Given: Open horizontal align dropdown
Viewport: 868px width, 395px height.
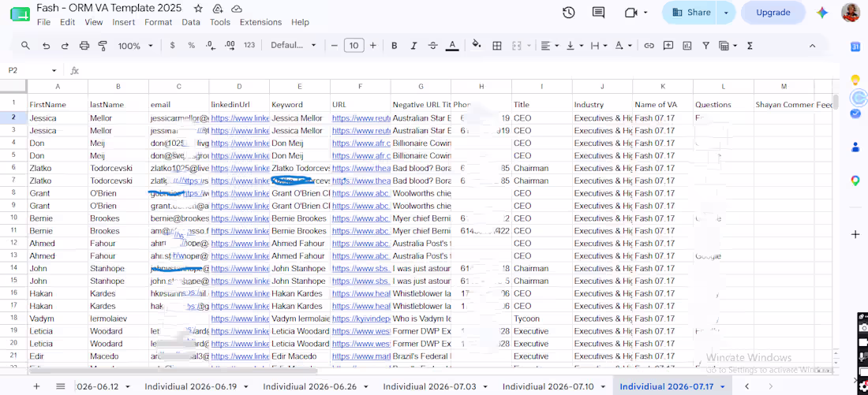Looking at the screenshot, I should point(550,46).
